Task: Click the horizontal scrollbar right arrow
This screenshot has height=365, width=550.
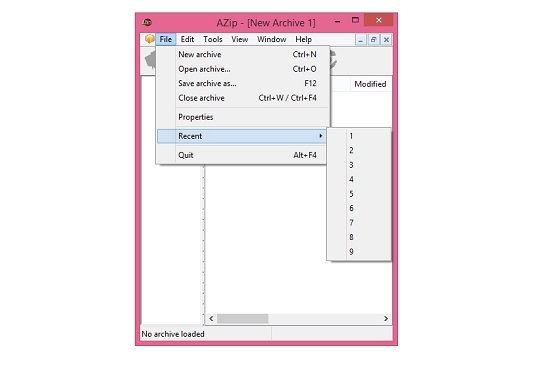Action: [x=386, y=318]
